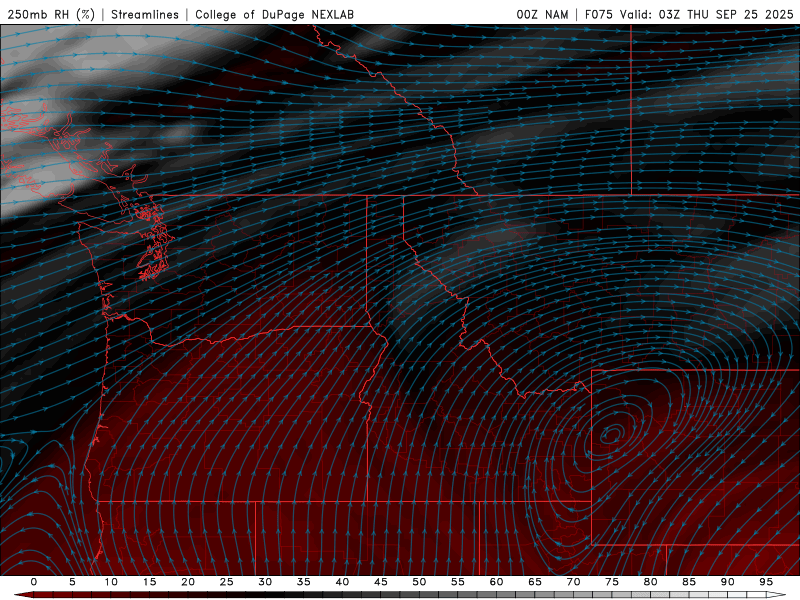
Task: Click the colorbar label "95"
Action: click(766, 582)
